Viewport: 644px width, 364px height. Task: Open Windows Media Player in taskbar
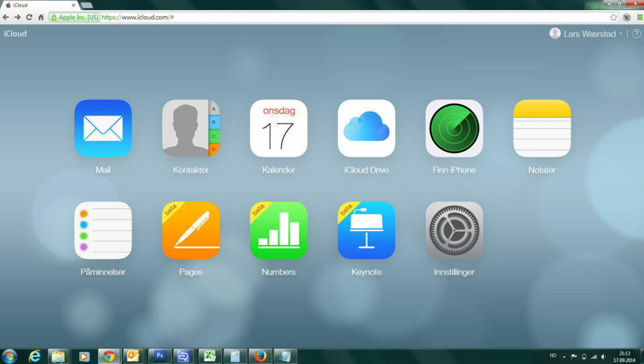(84, 356)
